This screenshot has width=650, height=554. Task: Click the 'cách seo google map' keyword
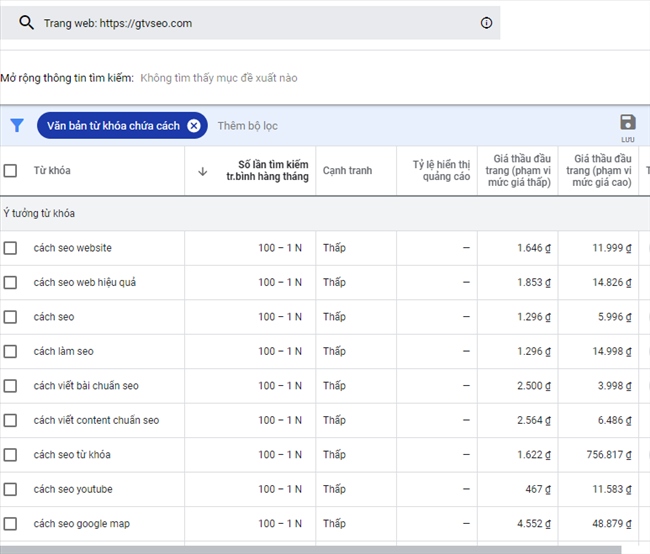pos(81,524)
